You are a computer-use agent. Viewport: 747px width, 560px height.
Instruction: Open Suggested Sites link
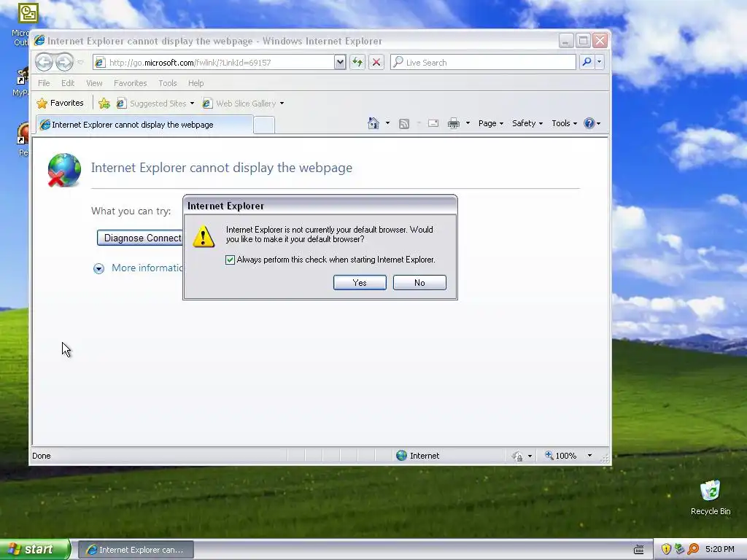155,104
